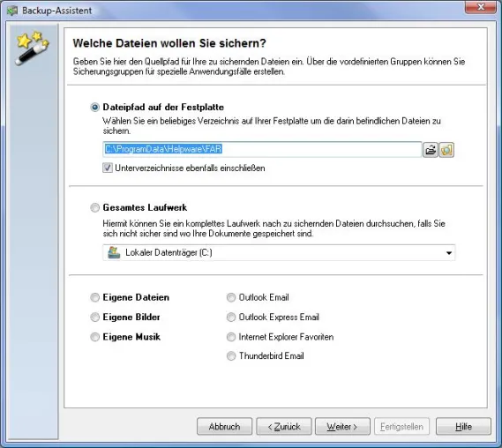Viewport: 502px width, 448px height.
Task: Expand the 'Lokaler Datenträger (C:)' dropdown arrow
Action: click(449, 253)
